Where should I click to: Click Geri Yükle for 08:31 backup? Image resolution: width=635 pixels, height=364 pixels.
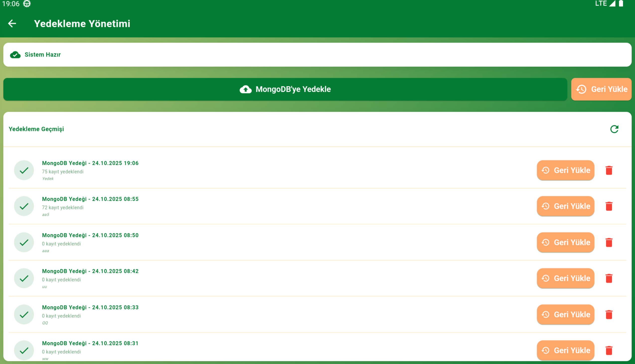565,350
